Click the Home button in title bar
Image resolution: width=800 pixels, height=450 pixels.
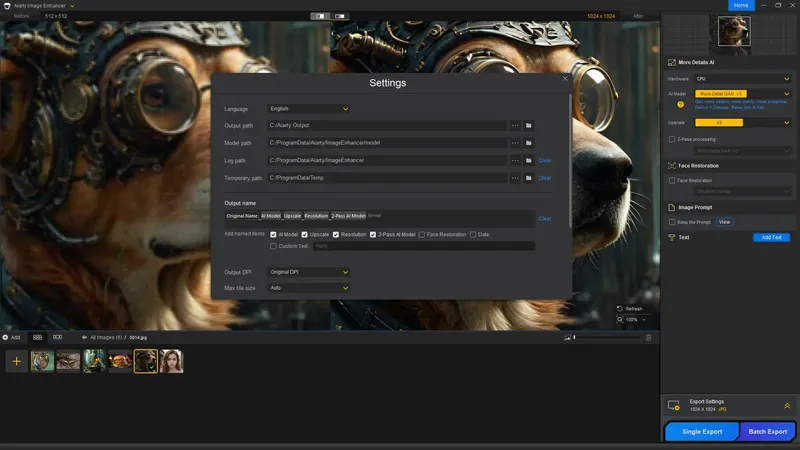(741, 5)
